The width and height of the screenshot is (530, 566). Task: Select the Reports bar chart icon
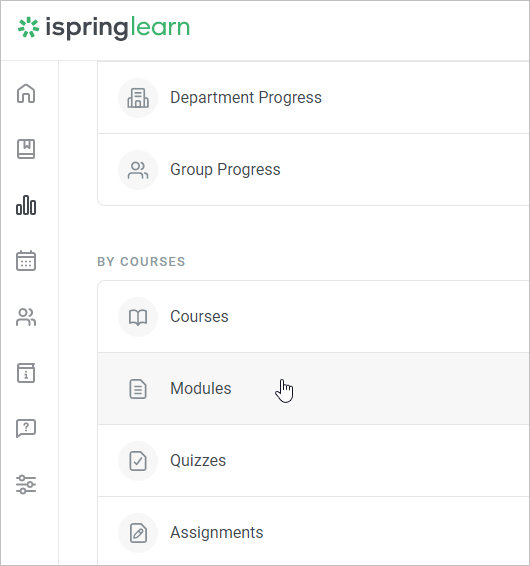26,205
